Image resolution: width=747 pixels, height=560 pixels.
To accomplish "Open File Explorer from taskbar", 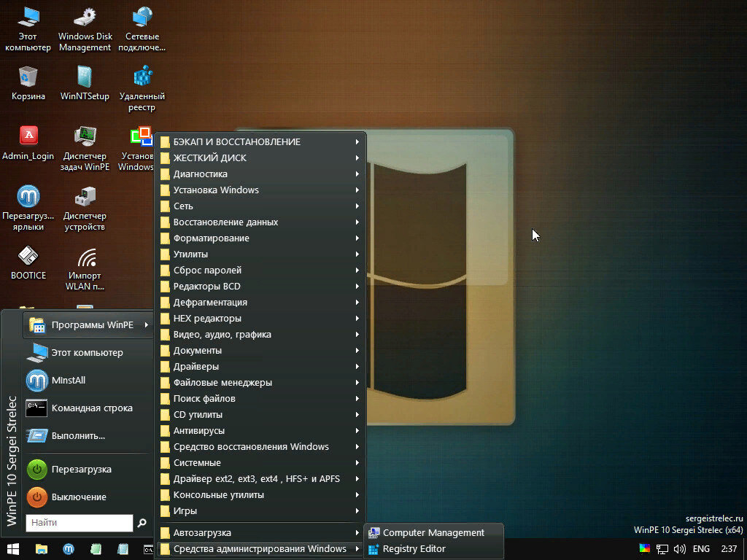I will (x=42, y=549).
